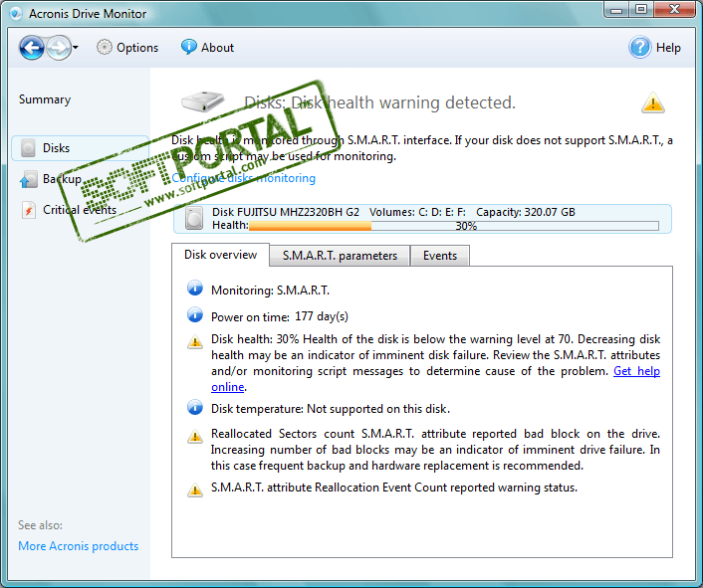The width and height of the screenshot is (703, 588).
Task: Open the About item
Action: (x=217, y=48)
